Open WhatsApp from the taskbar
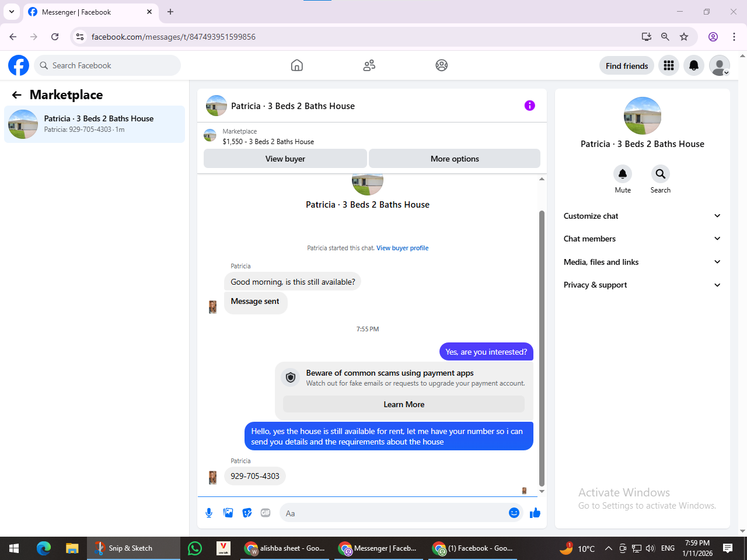The image size is (747, 560). (x=195, y=548)
